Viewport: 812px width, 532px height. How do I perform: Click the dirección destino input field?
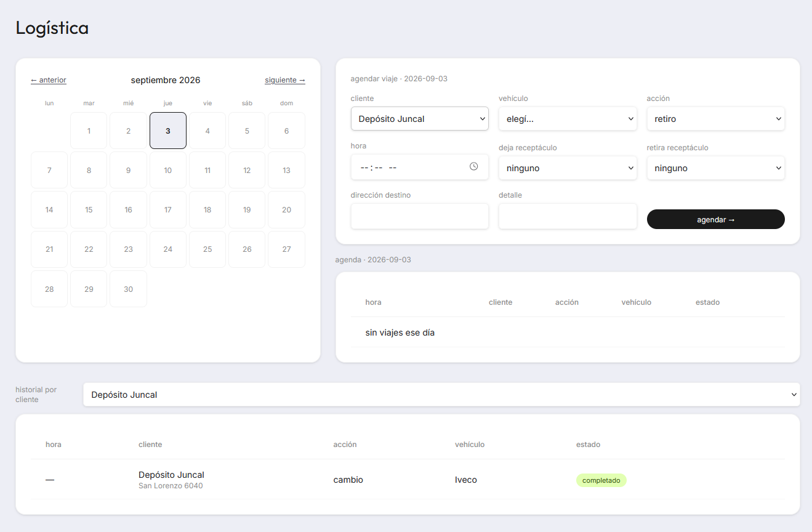(420, 216)
